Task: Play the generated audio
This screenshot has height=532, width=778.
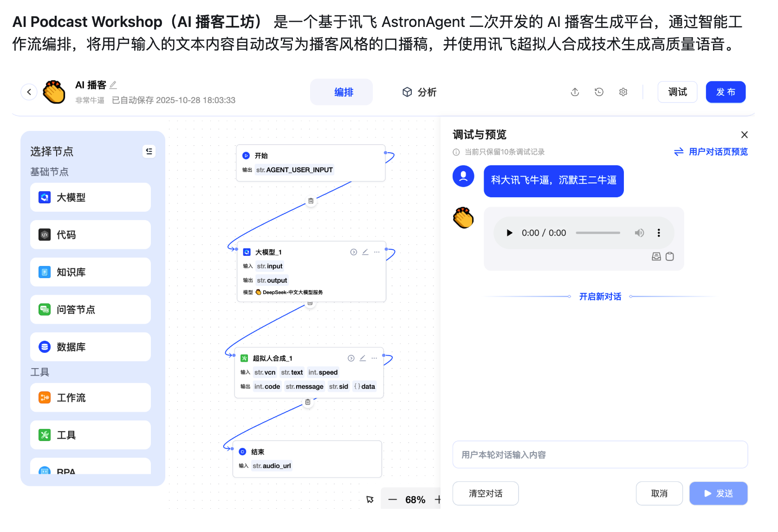Action: 509,233
